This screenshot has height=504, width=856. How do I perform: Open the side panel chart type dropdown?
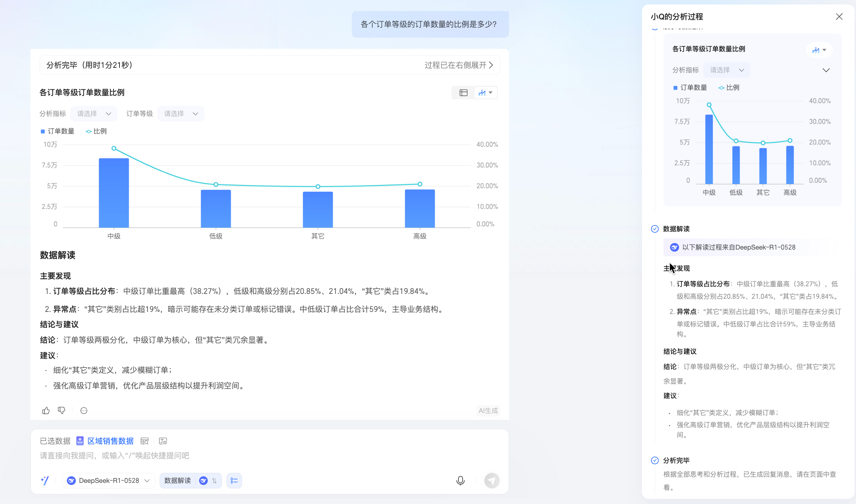[819, 50]
